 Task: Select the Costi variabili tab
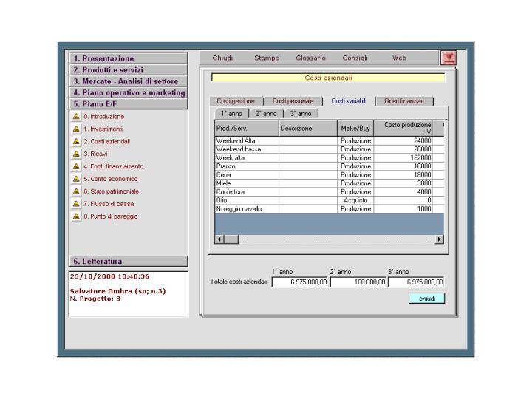pos(349,100)
